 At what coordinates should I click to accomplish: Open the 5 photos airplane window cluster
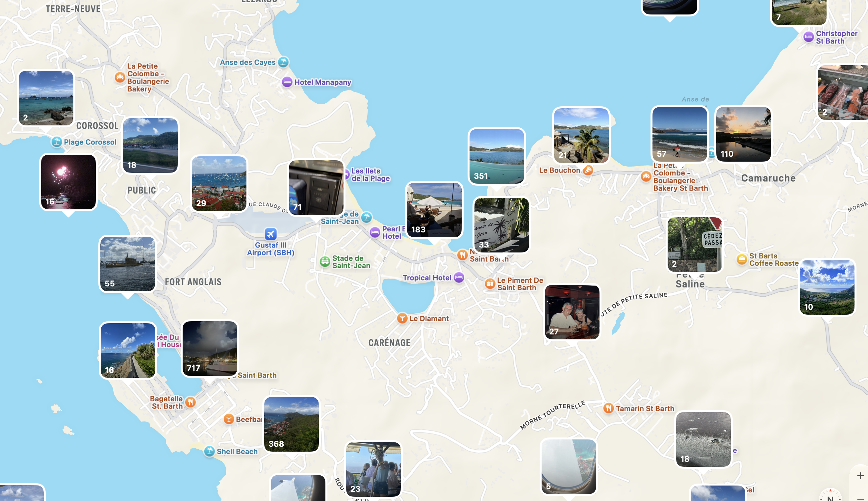(x=569, y=466)
